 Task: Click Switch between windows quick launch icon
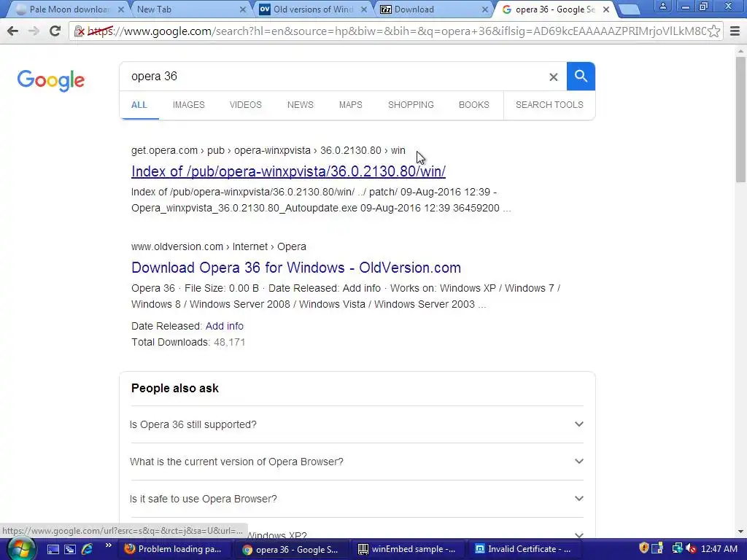tap(70, 550)
